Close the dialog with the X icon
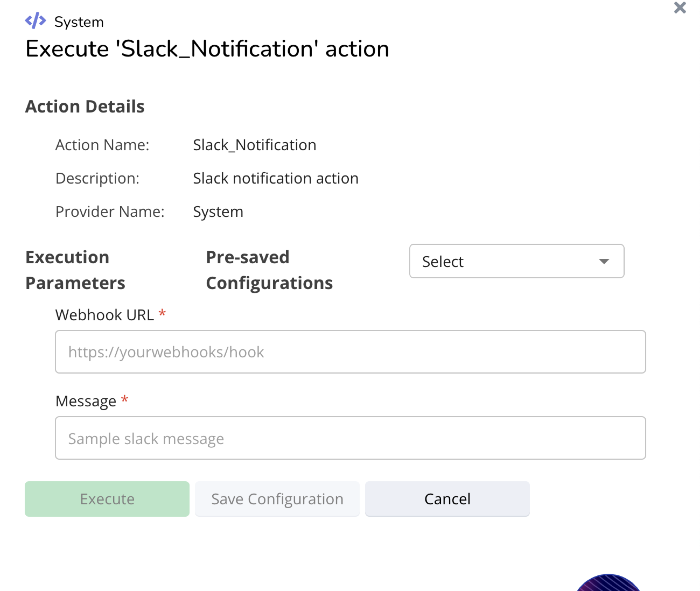Image resolution: width=700 pixels, height=591 pixels. pos(680,7)
